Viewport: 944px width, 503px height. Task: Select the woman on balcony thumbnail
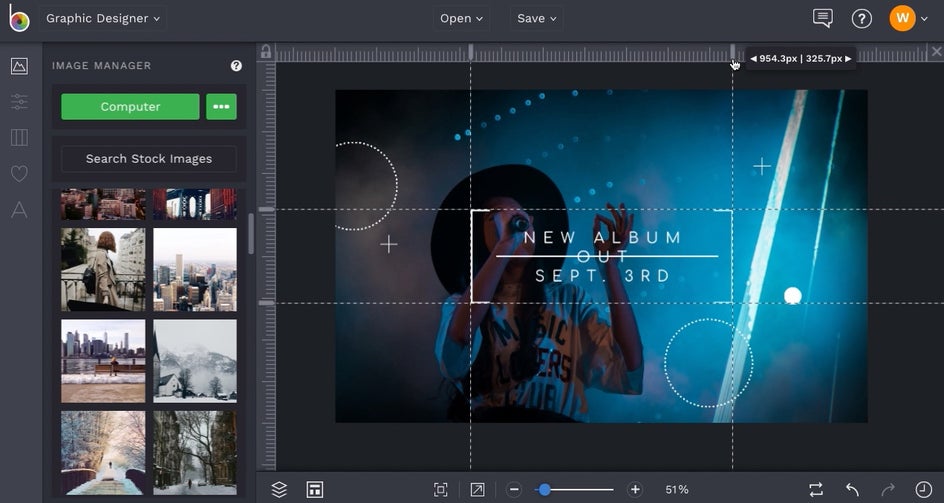pyautogui.click(x=103, y=269)
